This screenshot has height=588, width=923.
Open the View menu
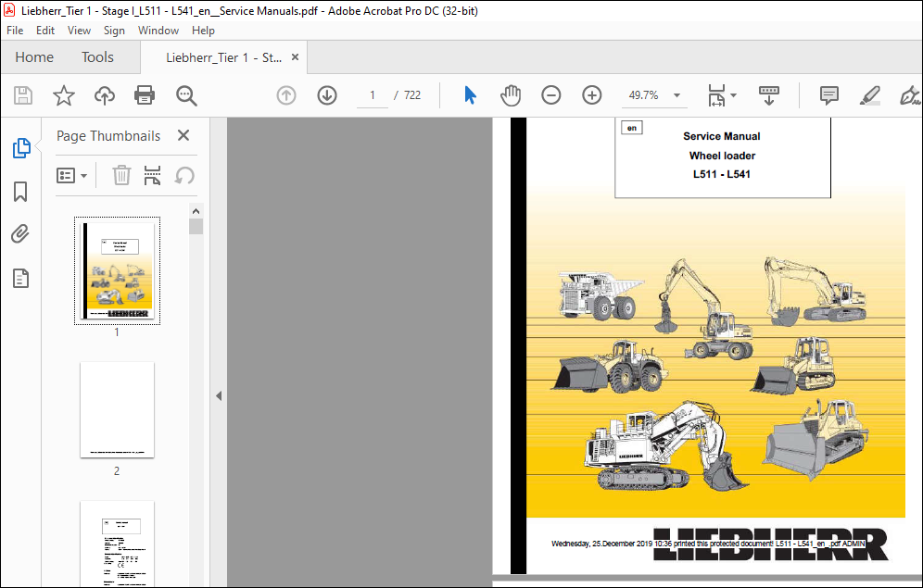click(79, 31)
